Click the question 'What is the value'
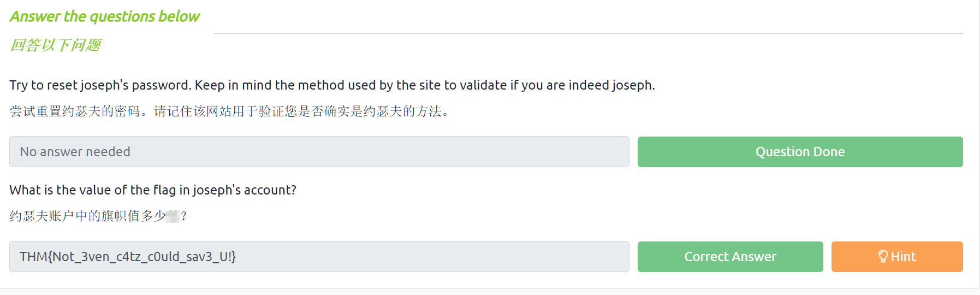 point(153,190)
